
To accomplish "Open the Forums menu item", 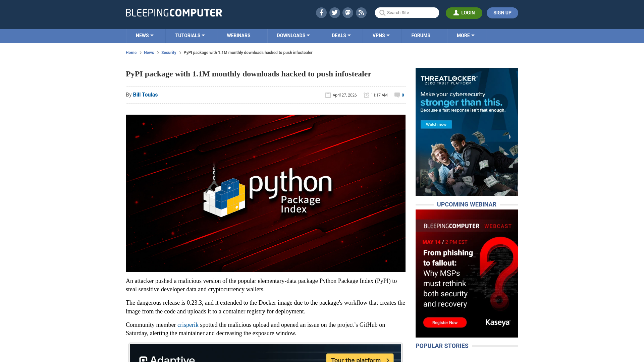I will point(421,36).
